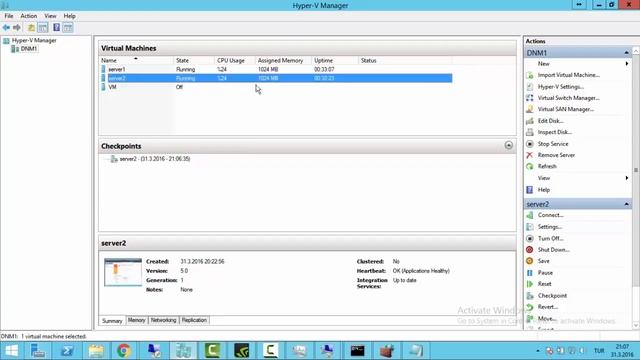Click Show/Hide Action Pane toolbar icon
The image size is (640, 360).
68,28
